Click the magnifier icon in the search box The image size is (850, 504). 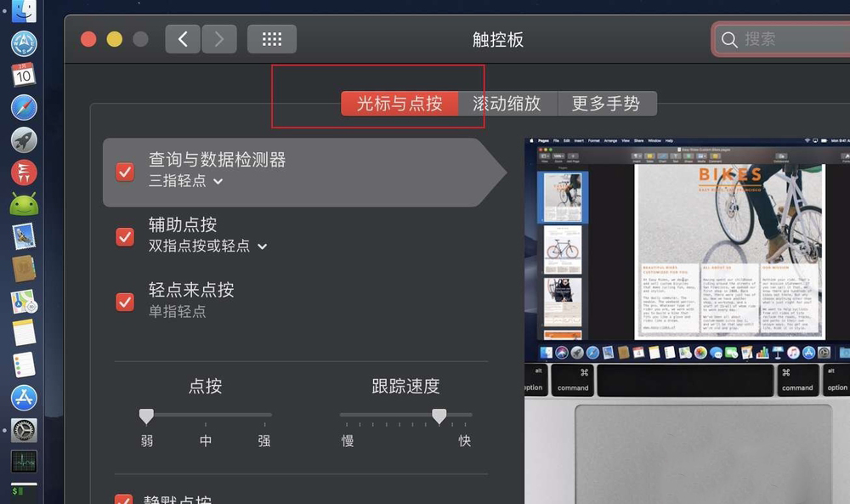(x=729, y=40)
